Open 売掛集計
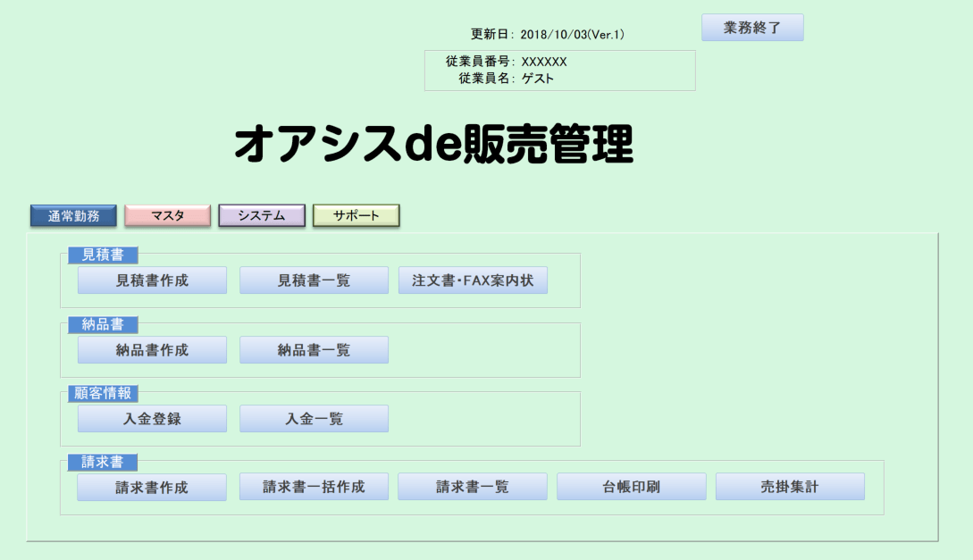The height and width of the screenshot is (560, 973). (790, 487)
